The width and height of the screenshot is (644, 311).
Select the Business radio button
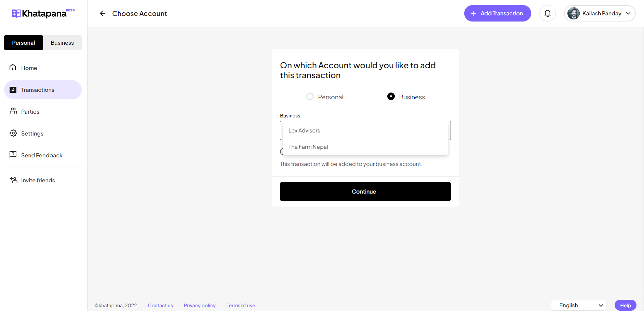pos(391,97)
